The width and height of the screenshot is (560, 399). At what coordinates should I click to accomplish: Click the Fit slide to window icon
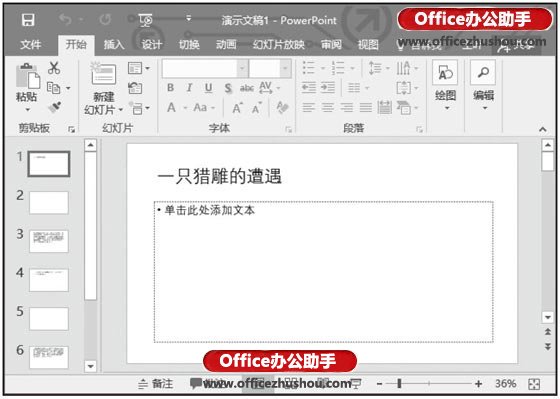(x=534, y=384)
